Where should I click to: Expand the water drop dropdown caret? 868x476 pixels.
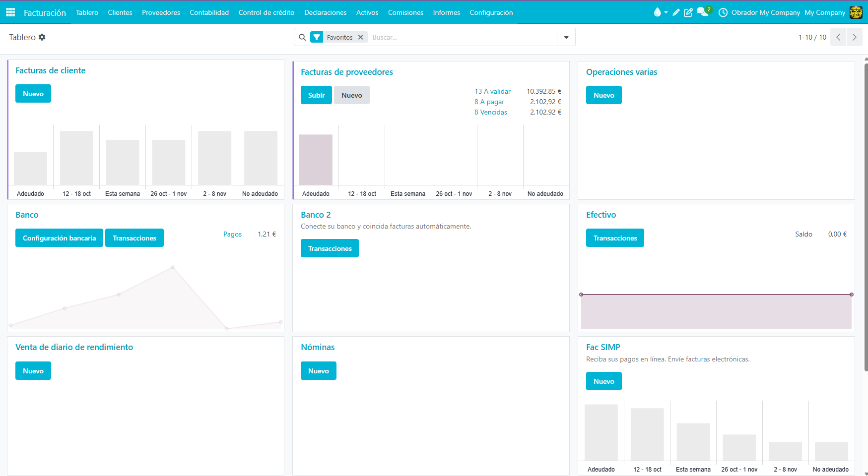[x=666, y=12]
